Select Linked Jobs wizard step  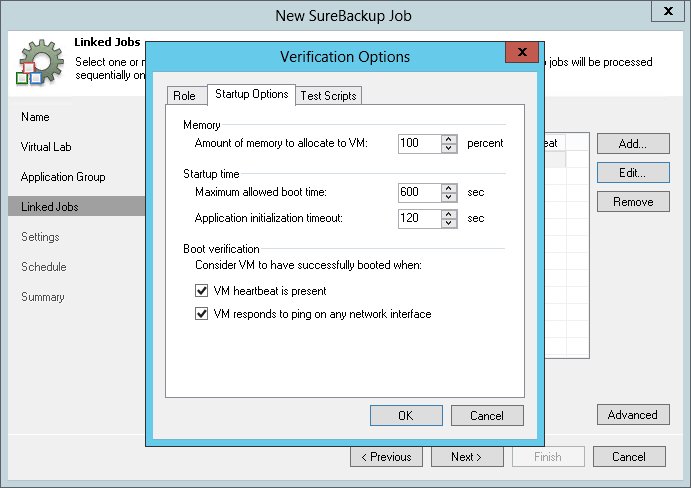pos(77,206)
